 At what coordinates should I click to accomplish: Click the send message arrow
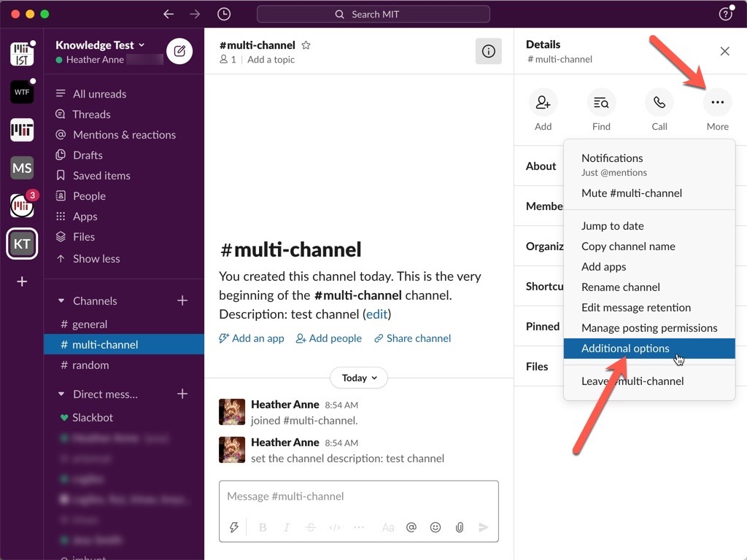click(x=483, y=527)
